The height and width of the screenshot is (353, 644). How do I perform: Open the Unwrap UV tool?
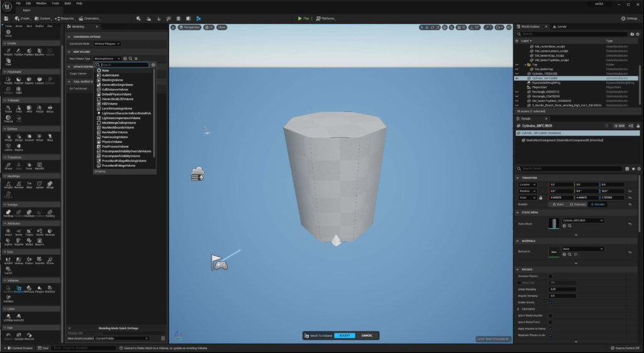coord(18,261)
